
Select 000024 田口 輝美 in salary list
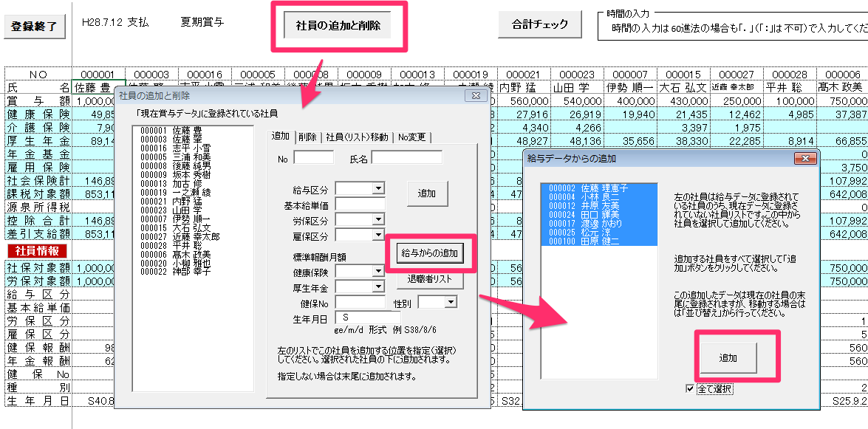599,215
